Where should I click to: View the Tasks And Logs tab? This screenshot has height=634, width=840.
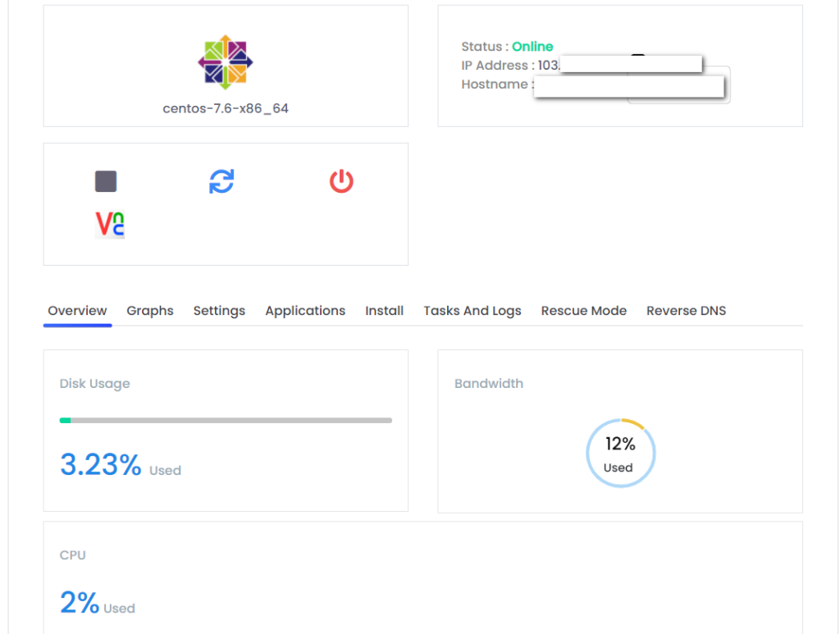point(472,311)
